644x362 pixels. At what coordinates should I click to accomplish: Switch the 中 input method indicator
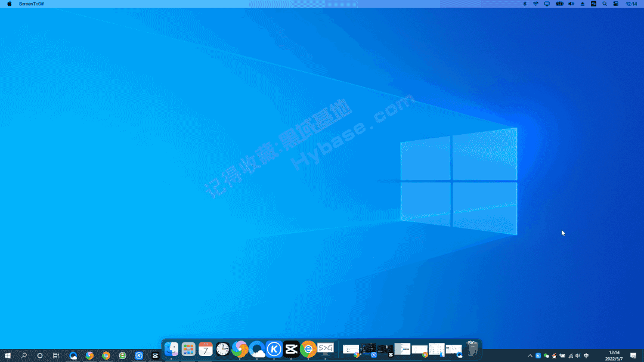586,356
